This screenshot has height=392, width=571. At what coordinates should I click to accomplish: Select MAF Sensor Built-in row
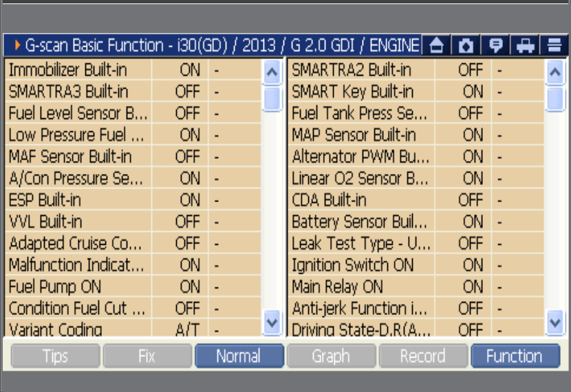click(133, 157)
